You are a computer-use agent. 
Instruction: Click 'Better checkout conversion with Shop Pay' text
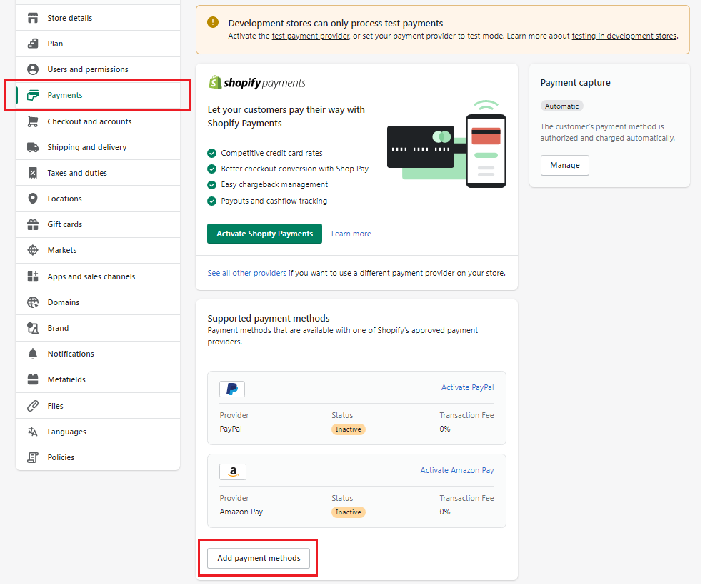pos(294,169)
